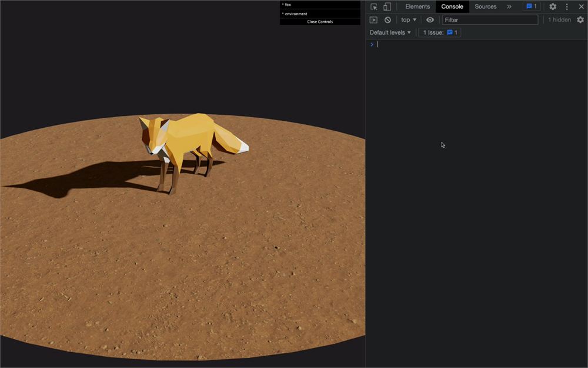Toggle the device toolbar icon
Viewport: 588px width, 368px height.
coord(387,6)
